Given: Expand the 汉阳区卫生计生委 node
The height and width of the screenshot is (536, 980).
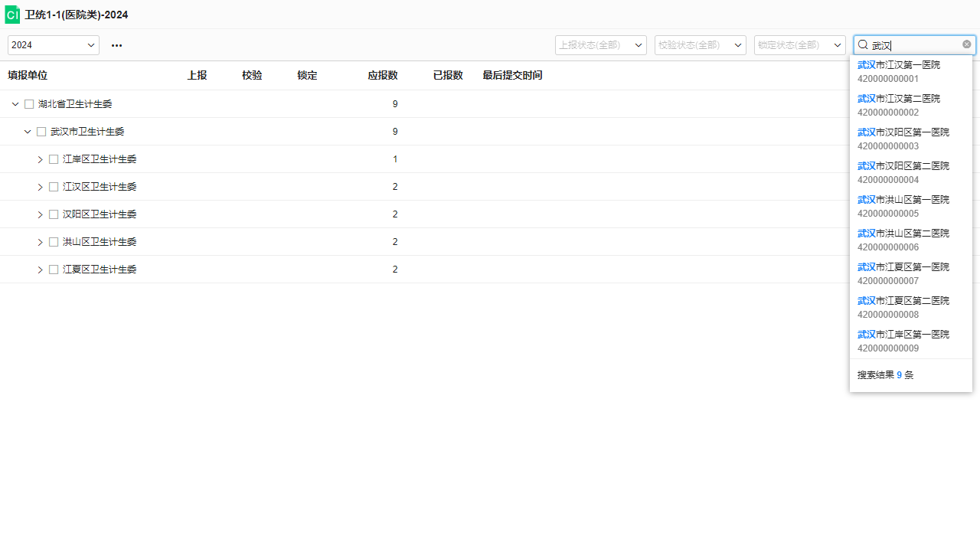Looking at the screenshot, I should click(41, 214).
